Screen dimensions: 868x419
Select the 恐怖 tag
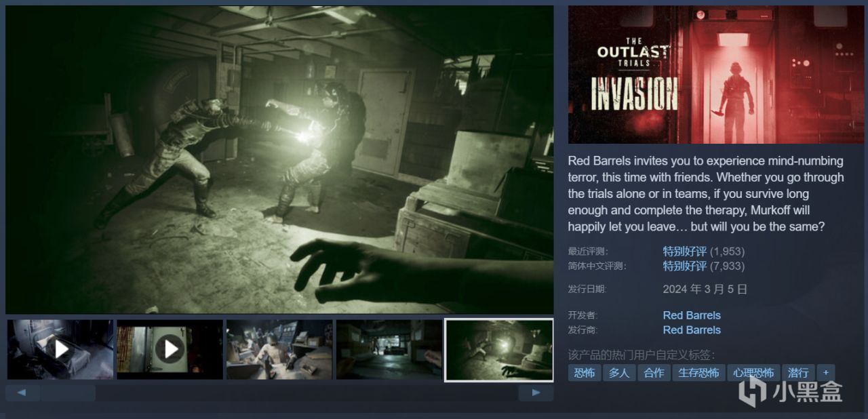[x=585, y=373]
